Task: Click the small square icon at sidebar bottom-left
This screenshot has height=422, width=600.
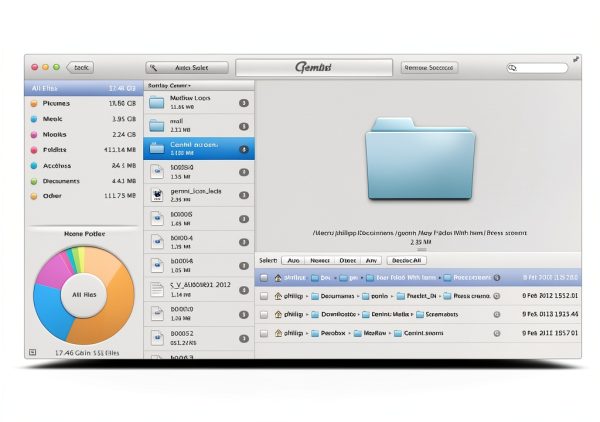Action: 33,352
